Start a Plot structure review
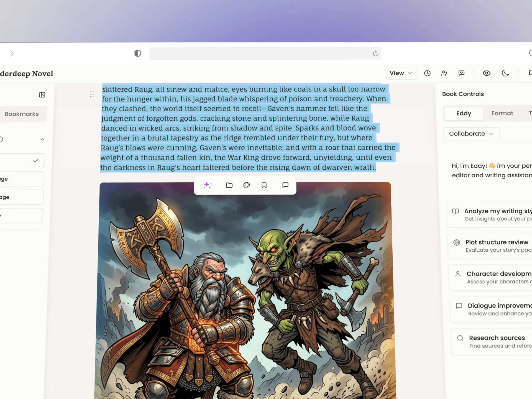This screenshot has width=532, height=399. pyautogui.click(x=496, y=245)
